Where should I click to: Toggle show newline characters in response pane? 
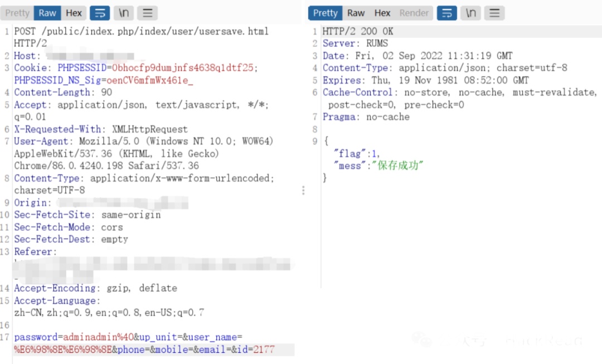(x=470, y=13)
